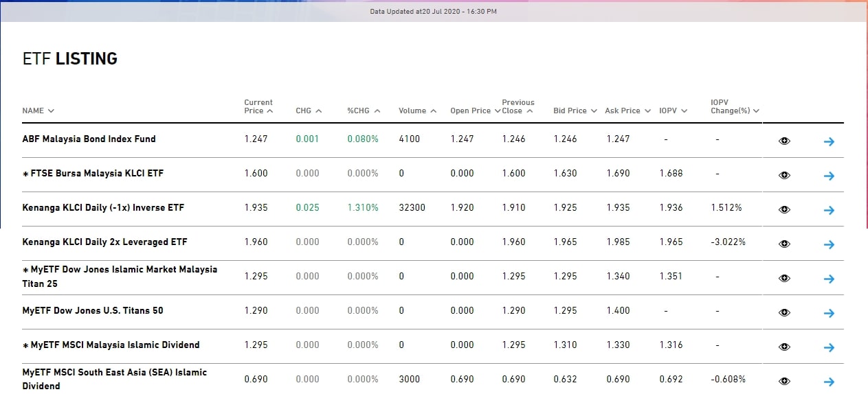The image size is (868, 394).
Task: Sort by Ask Price column header
Action: tap(627, 111)
